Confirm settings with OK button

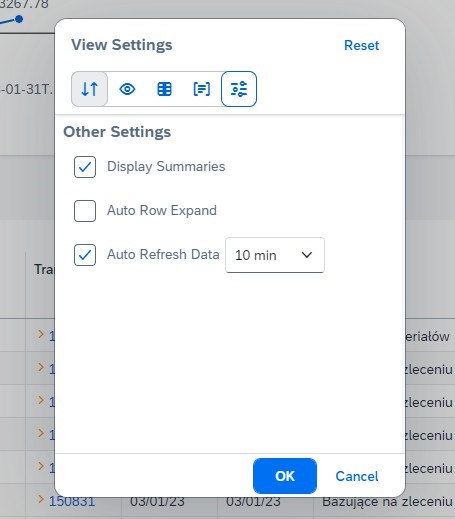(x=285, y=476)
